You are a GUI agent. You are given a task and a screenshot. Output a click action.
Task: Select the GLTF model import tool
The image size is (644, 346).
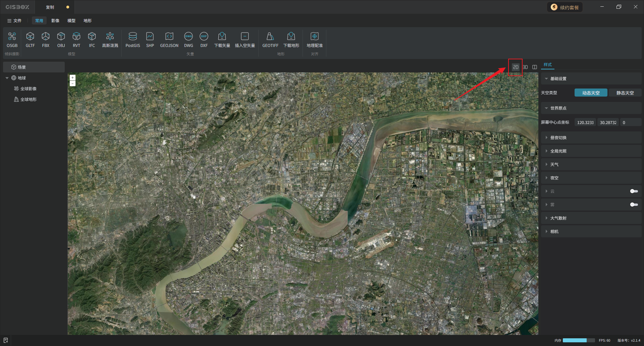pos(30,37)
